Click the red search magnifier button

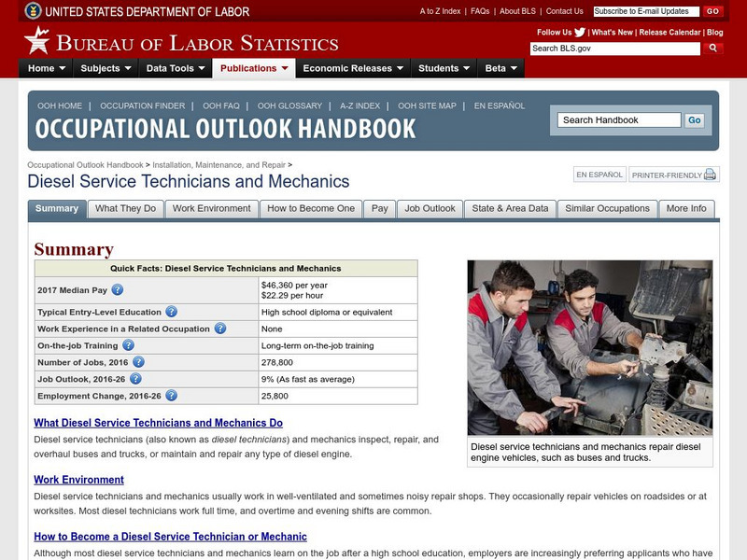(712, 49)
